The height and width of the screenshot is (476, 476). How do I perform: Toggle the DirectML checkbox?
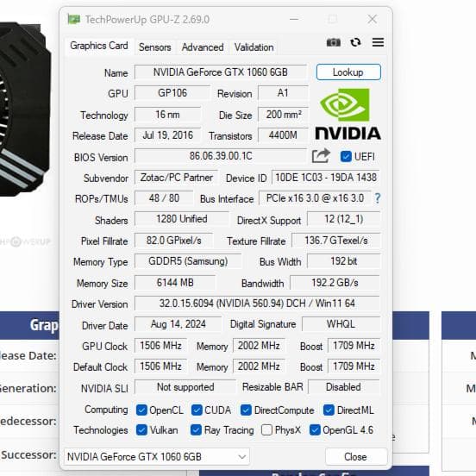pyautogui.click(x=329, y=410)
